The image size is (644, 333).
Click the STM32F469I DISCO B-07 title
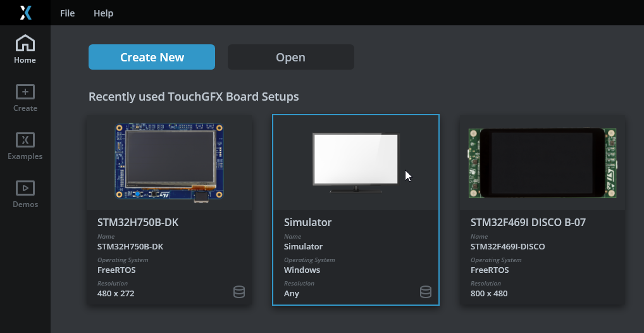528,222
